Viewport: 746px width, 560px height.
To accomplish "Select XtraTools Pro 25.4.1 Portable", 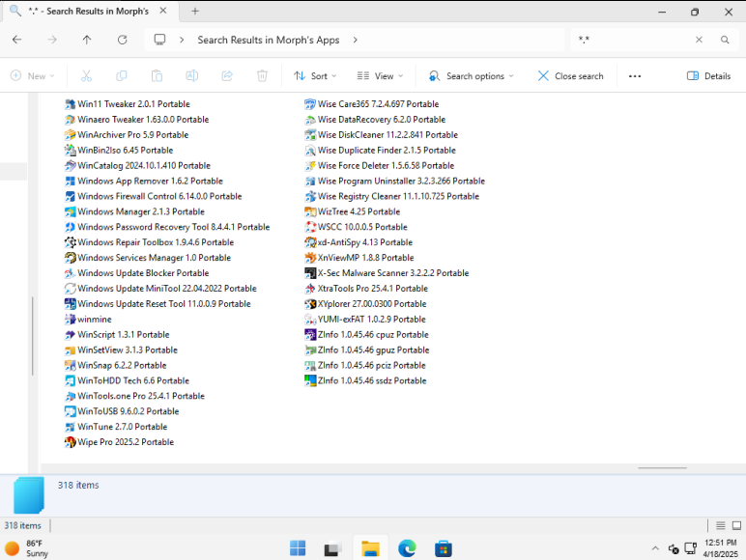I will (366, 289).
